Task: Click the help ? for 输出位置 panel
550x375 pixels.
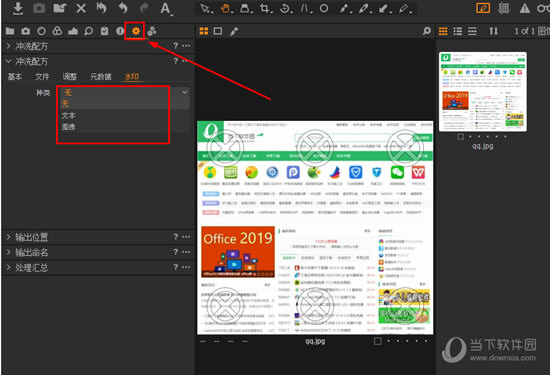Action: [176, 237]
